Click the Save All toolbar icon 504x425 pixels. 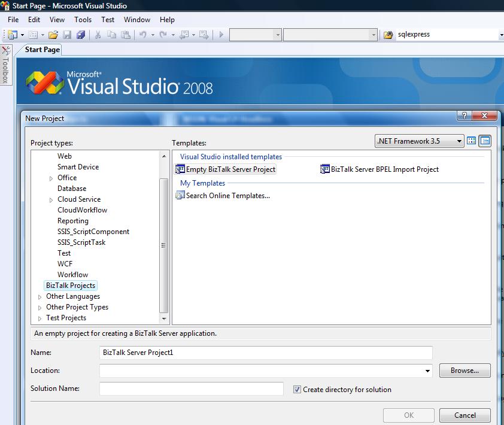81,34
